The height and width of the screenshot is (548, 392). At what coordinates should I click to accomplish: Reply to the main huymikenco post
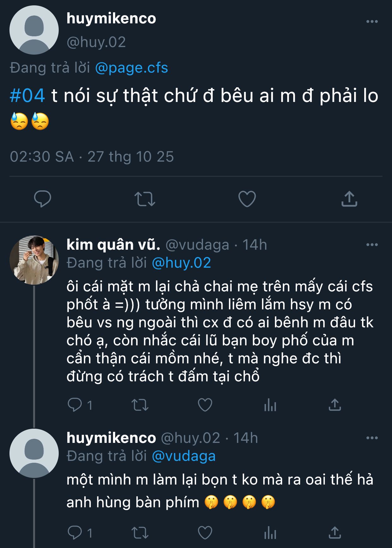[x=43, y=199]
